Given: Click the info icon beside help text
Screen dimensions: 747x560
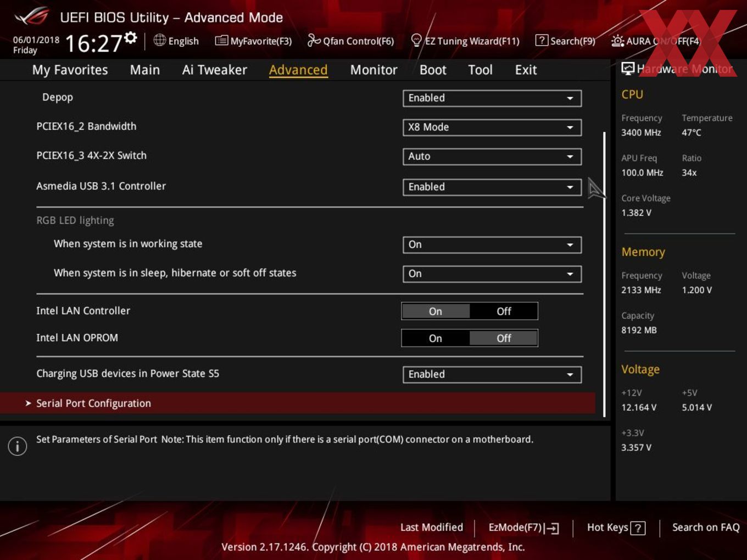Looking at the screenshot, I should (x=18, y=446).
